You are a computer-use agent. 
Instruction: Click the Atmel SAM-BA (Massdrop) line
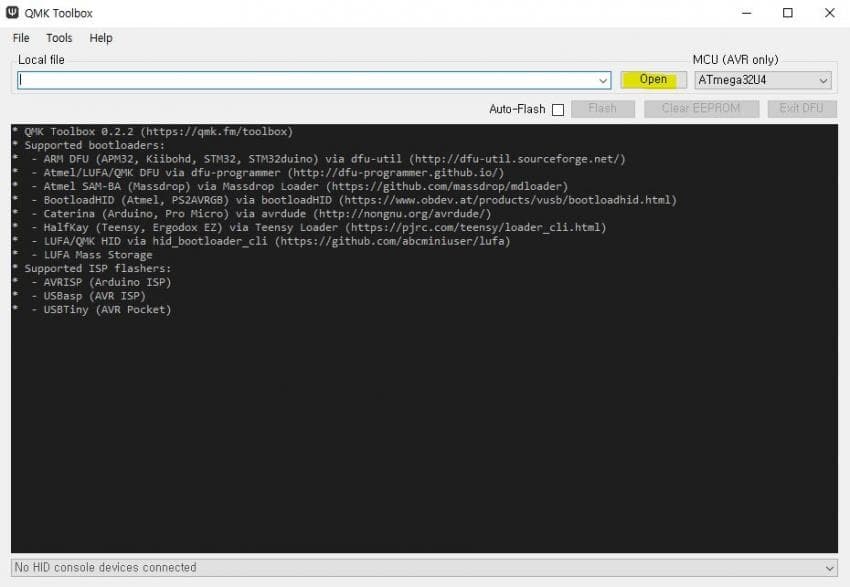[x=305, y=186]
